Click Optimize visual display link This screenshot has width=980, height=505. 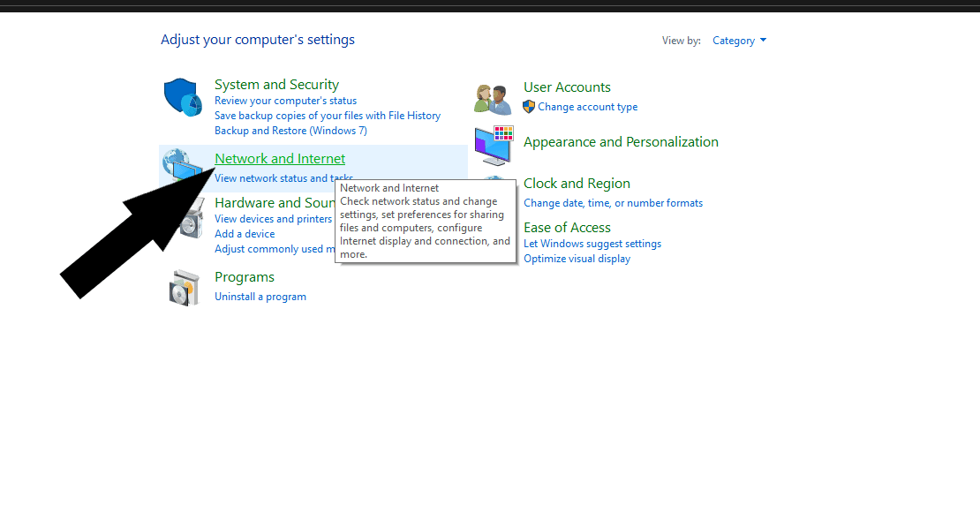pyautogui.click(x=577, y=259)
